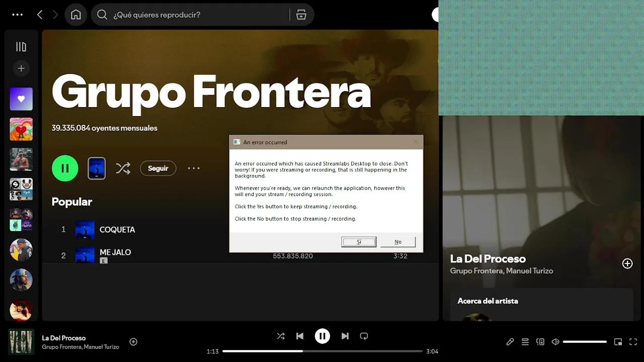Viewport: 644px width, 362px height.
Task: Click No in error dialog
Action: coord(398,242)
